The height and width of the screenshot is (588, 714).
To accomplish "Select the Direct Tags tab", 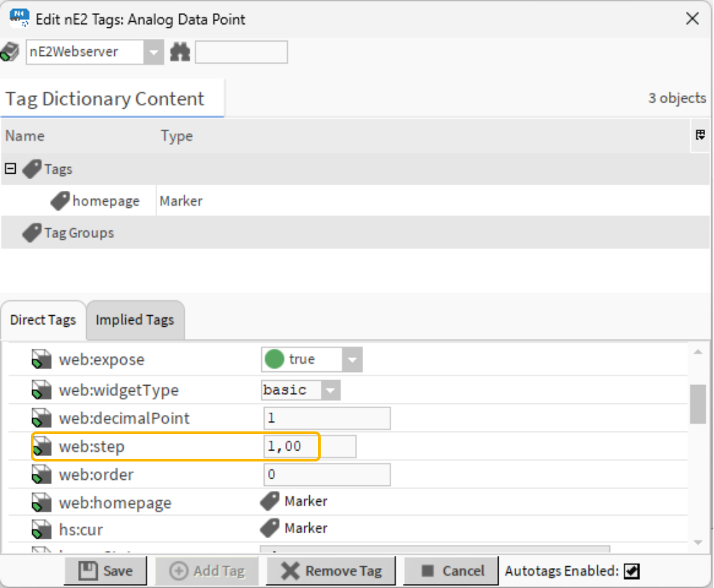I will [x=43, y=319].
